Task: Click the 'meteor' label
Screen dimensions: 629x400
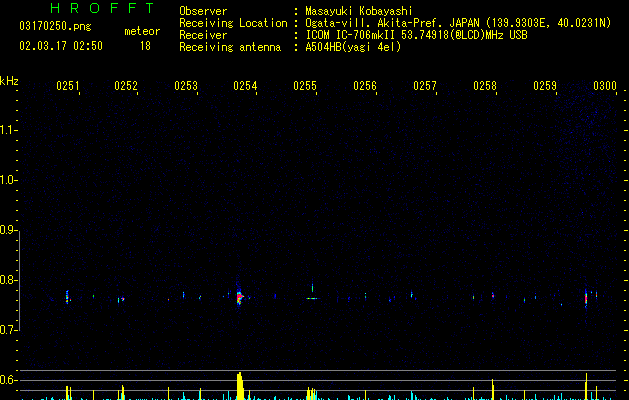Action: coord(142,31)
